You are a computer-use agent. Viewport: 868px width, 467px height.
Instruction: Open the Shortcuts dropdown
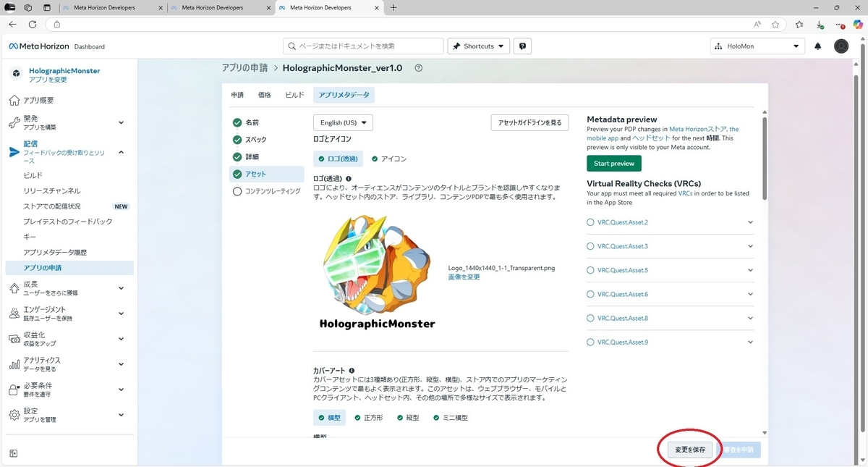pyautogui.click(x=479, y=46)
